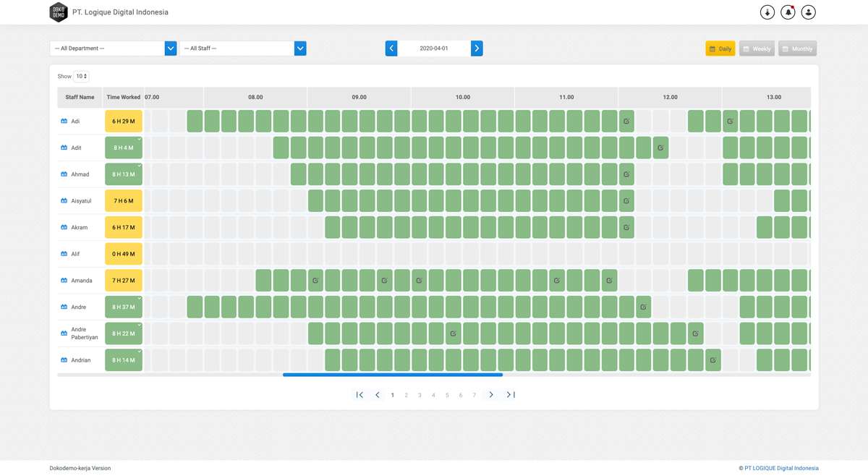Image resolution: width=868 pixels, height=476 pixels.
Task: Click the Doko Demo logo
Action: (x=59, y=12)
